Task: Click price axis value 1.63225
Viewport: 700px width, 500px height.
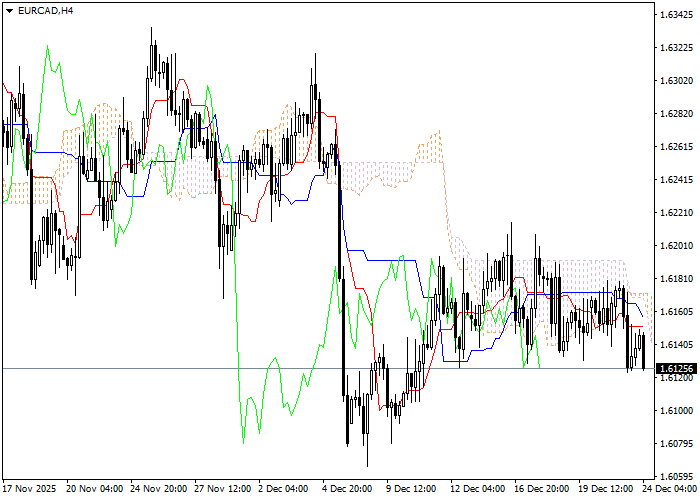Action: point(677,48)
